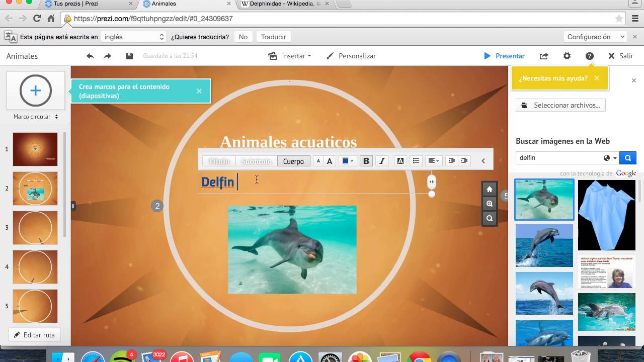Toggle bold text formatting

366,161
